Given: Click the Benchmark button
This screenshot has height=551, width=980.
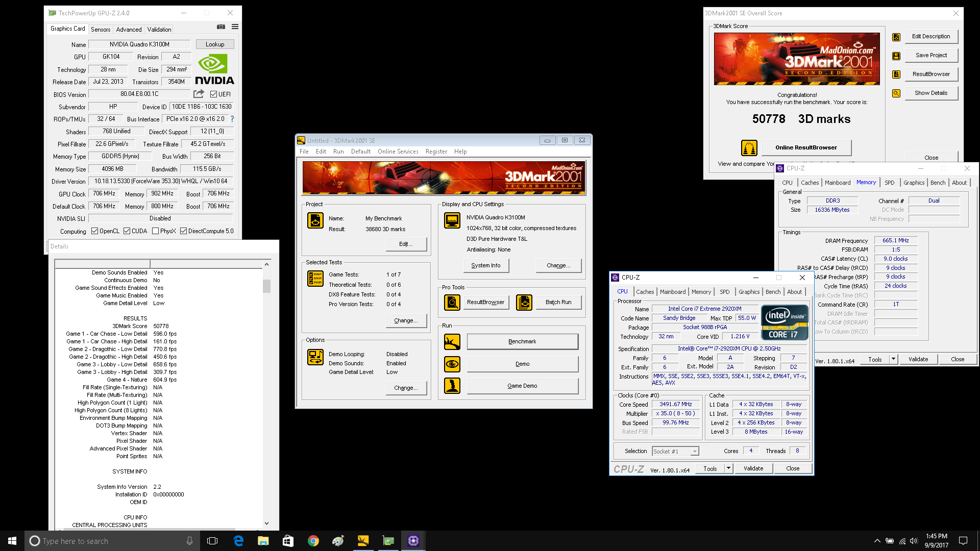Looking at the screenshot, I should pos(522,342).
